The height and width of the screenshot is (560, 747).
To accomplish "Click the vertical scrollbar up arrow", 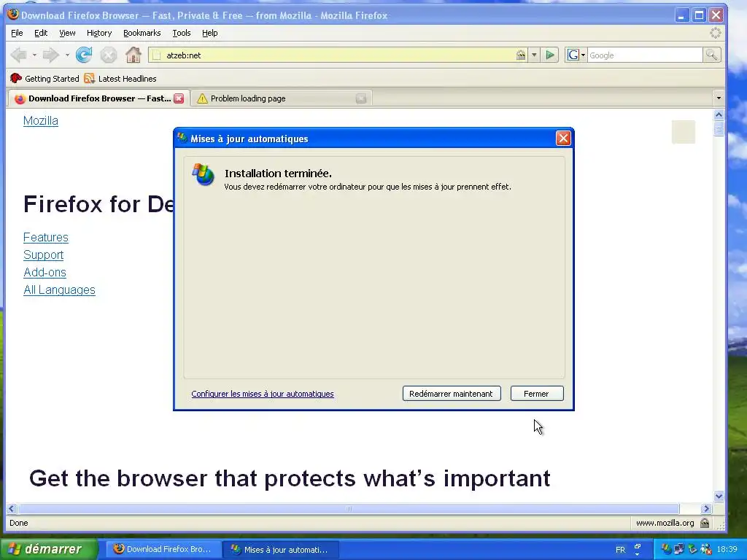I will tap(719, 114).
